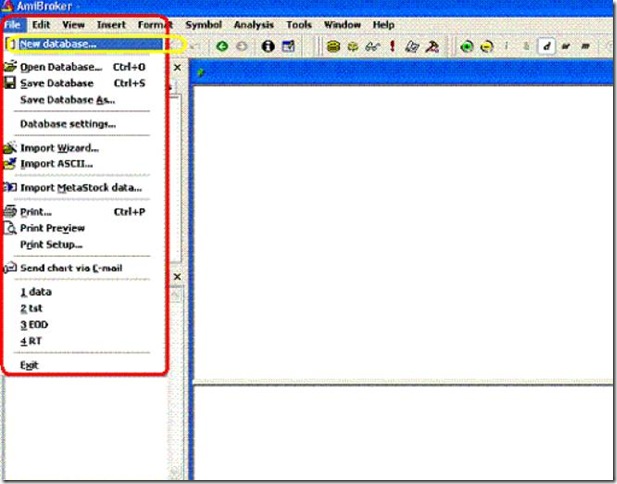Click the green zoom-in icon
The width and height of the screenshot is (617, 484).
click(x=467, y=46)
